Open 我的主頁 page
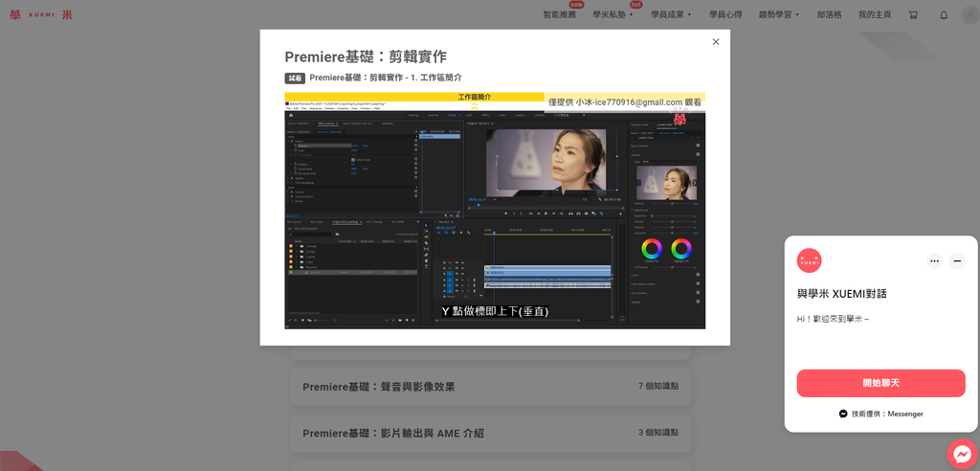980x471 pixels. point(875,15)
